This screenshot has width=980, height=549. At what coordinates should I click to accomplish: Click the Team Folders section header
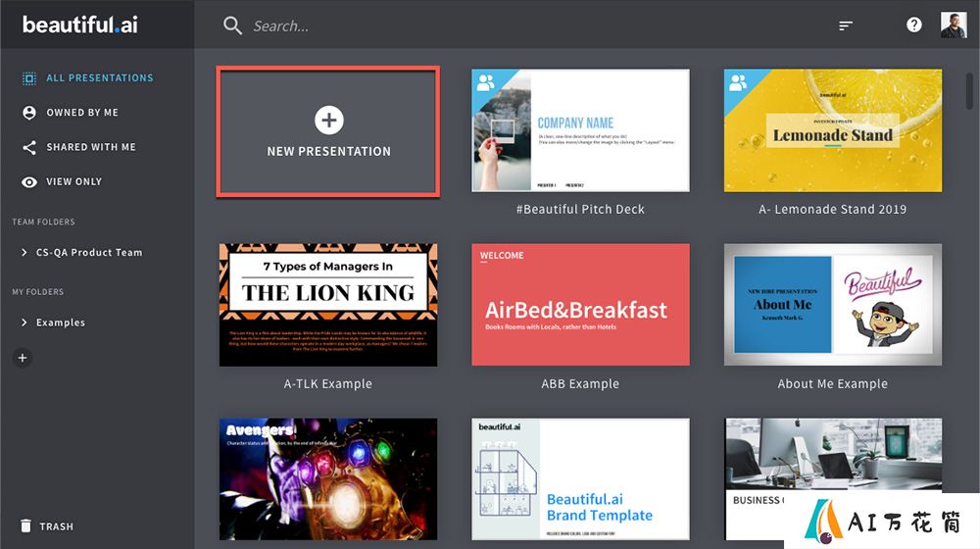(44, 222)
